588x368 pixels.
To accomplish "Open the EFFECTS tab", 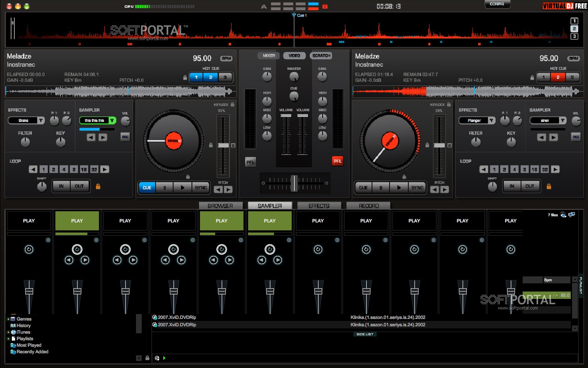I will point(319,206).
